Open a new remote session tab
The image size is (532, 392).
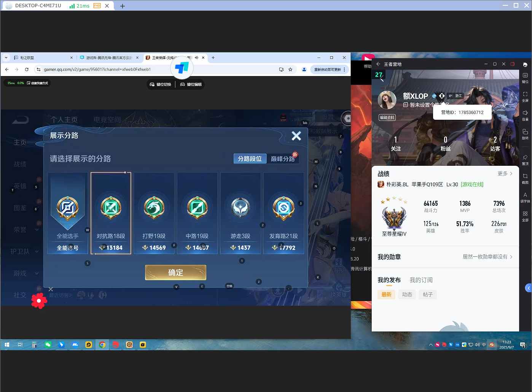(x=123, y=6)
